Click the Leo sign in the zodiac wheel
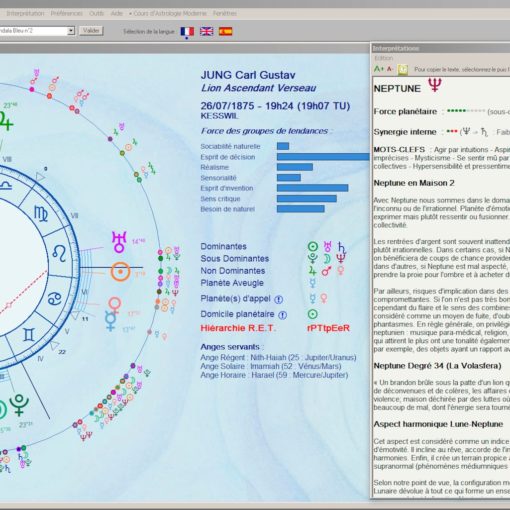 click(x=60, y=253)
